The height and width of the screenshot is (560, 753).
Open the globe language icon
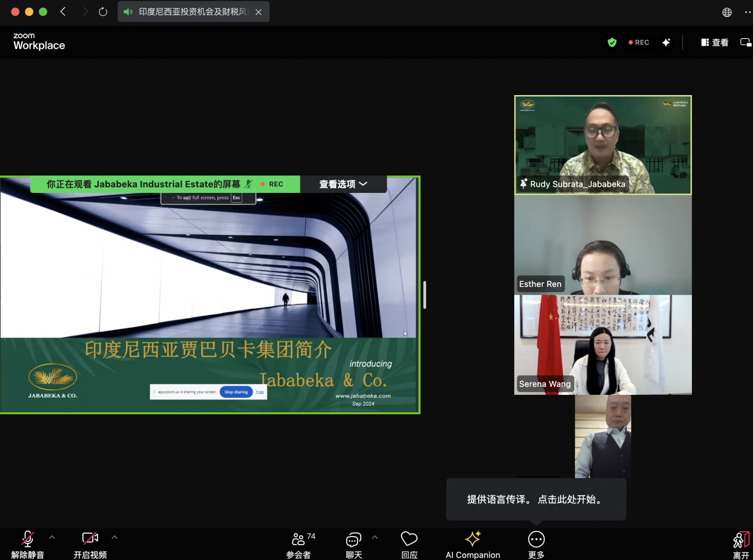pyautogui.click(x=727, y=12)
